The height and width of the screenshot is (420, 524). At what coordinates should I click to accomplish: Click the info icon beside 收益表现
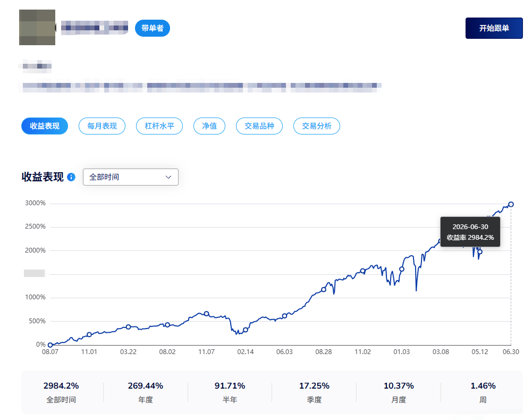71,177
